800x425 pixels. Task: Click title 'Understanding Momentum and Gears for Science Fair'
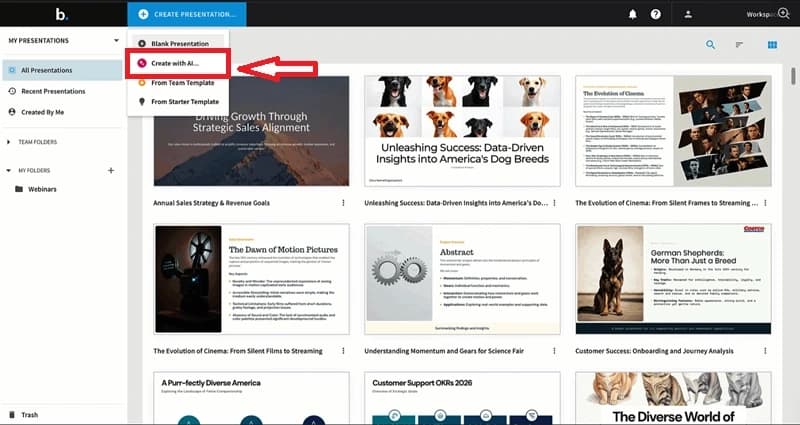444,351
